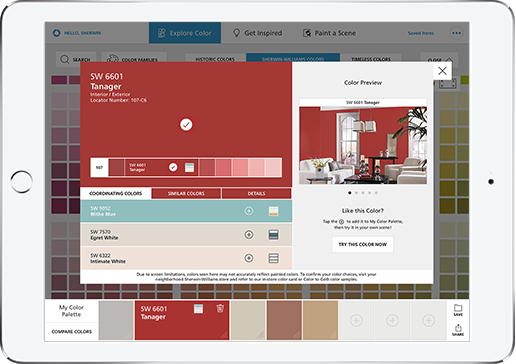Select the second color preview page dot
Image resolution: width=516 pixels, height=364 pixels.
click(356, 193)
